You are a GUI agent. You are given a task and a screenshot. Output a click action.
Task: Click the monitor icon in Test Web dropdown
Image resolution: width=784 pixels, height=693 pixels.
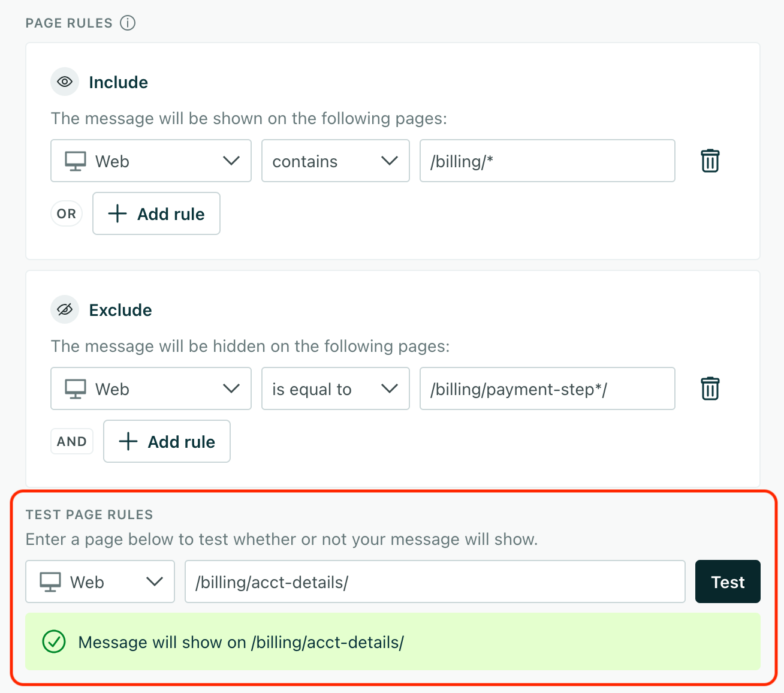click(x=50, y=582)
